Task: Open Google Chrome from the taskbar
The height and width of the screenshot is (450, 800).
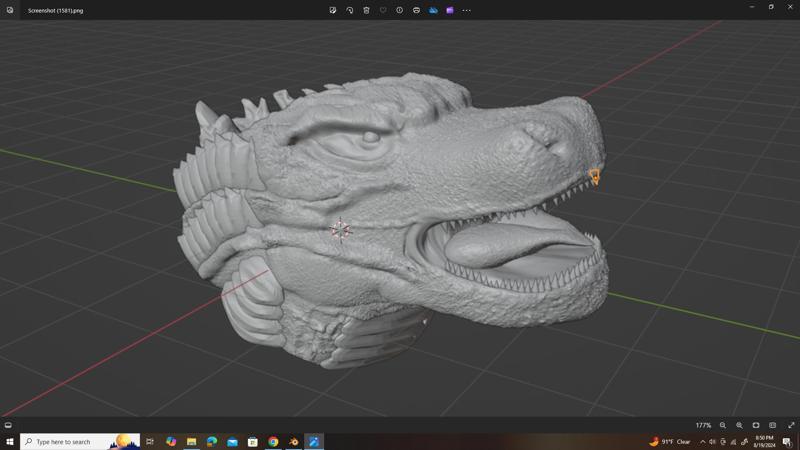Action: point(273,442)
